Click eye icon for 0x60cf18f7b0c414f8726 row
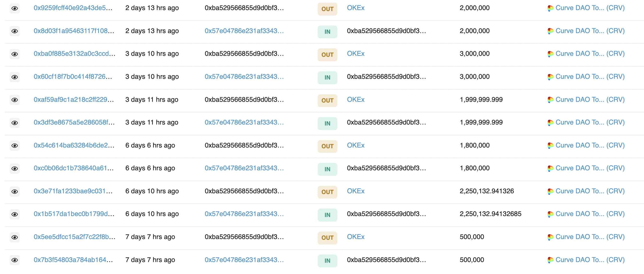The height and width of the screenshot is (274, 644). (14, 77)
